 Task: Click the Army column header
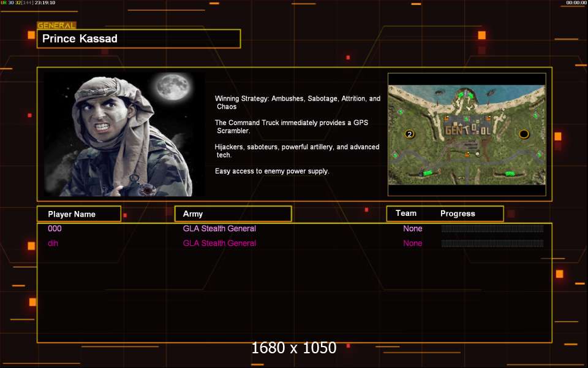(233, 213)
